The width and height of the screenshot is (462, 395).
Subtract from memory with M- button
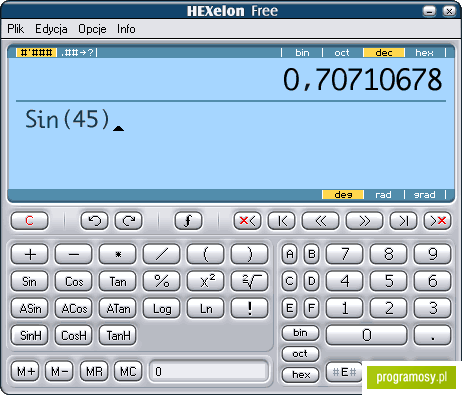pyautogui.click(x=60, y=371)
